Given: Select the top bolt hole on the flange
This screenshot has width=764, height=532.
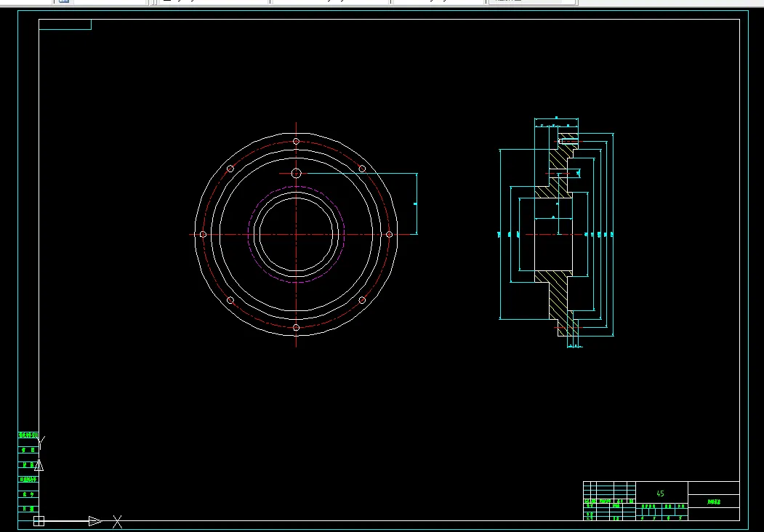Looking at the screenshot, I should [x=296, y=141].
